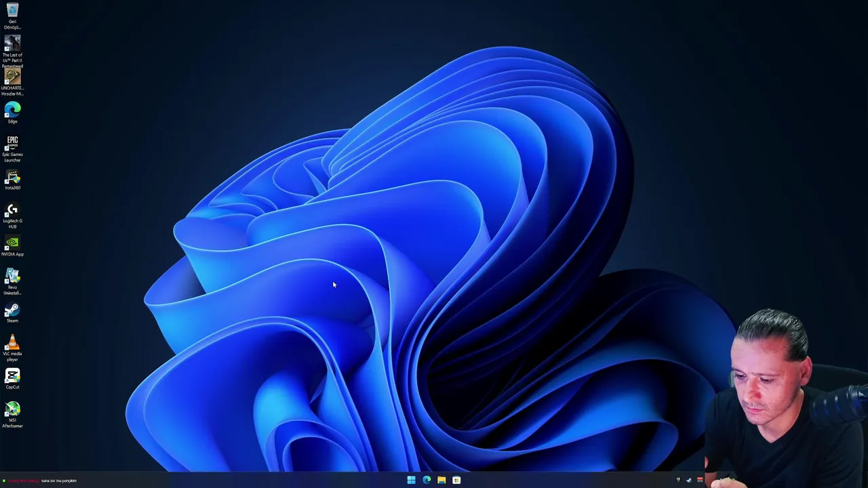The height and width of the screenshot is (488, 868).
Task: Click the red tray icon beside Steam
Action: (700, 480)
